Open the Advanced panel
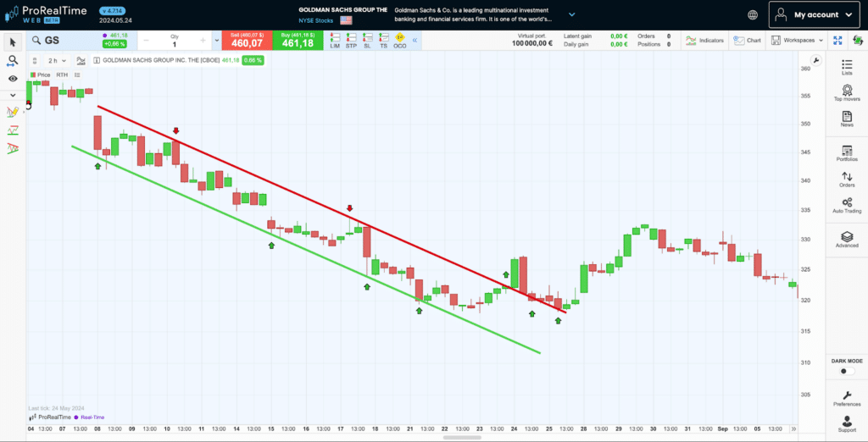This screenshot has width=868, height=442. click(x=847, y=240)
